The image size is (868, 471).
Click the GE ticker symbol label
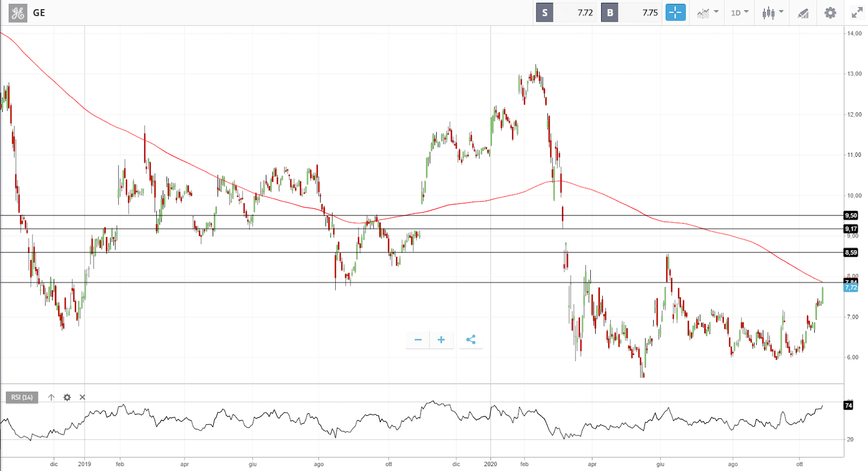pyautogui.click(x=39, y=13)
